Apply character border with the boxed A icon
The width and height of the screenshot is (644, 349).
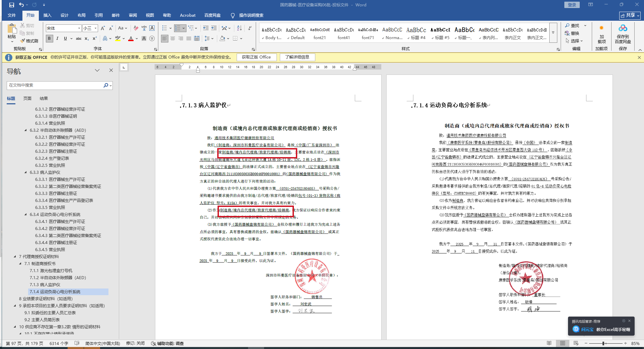(x=152, y=28)
